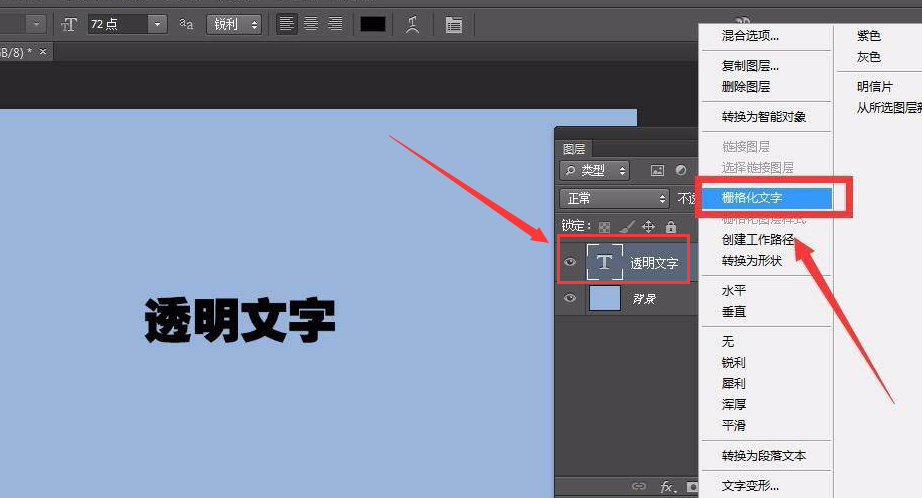Hide the 透明文字 text layer
This screenshot has height=498, width=922.
click(x=570, y=263)
